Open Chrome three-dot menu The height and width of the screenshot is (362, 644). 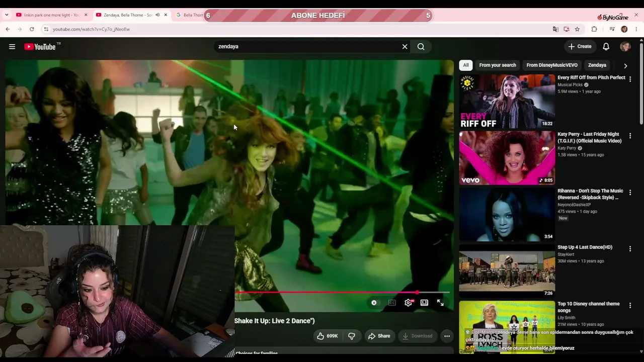coord(636,29)
